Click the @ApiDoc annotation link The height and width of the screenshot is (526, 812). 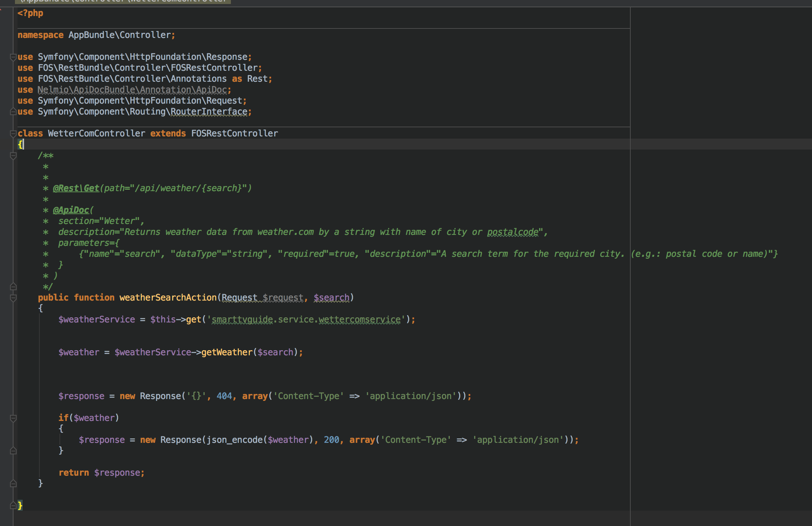pos(71,210)
